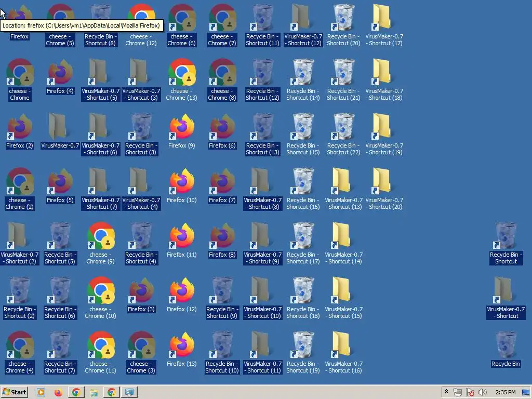Screen dimensions: 532x399
Task: Select the 'Firefox (5)' shortcut
Action: pyautogui.click(x=60, y=186)
